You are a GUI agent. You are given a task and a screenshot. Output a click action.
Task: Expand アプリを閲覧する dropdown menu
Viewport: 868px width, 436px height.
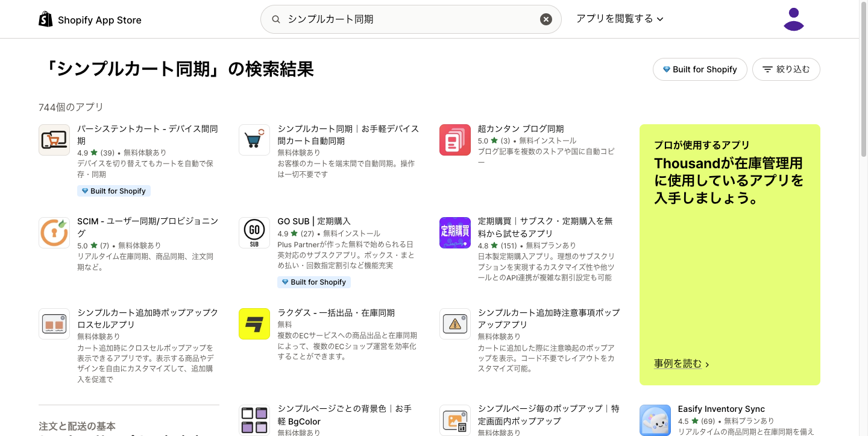(620, 19)
